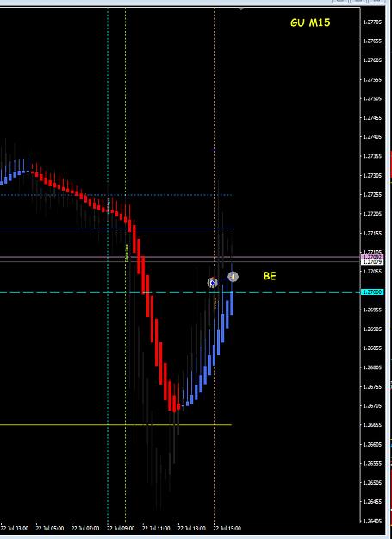The height and width of the screenshot is (539, 392).
Task: Click the '22 Jul 15:00' time label
Action: click(x=227, y=528)
